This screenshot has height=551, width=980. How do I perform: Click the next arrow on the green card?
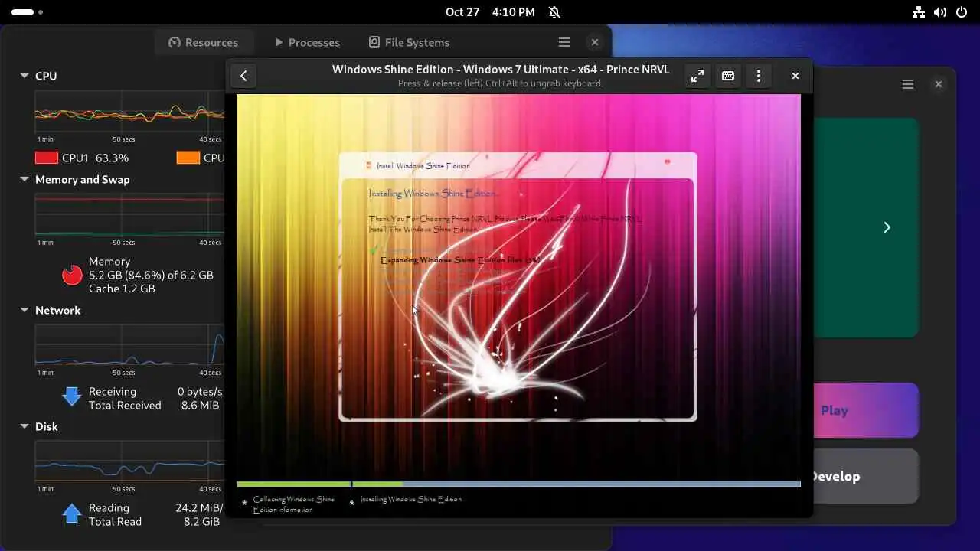tap(887, 227)
